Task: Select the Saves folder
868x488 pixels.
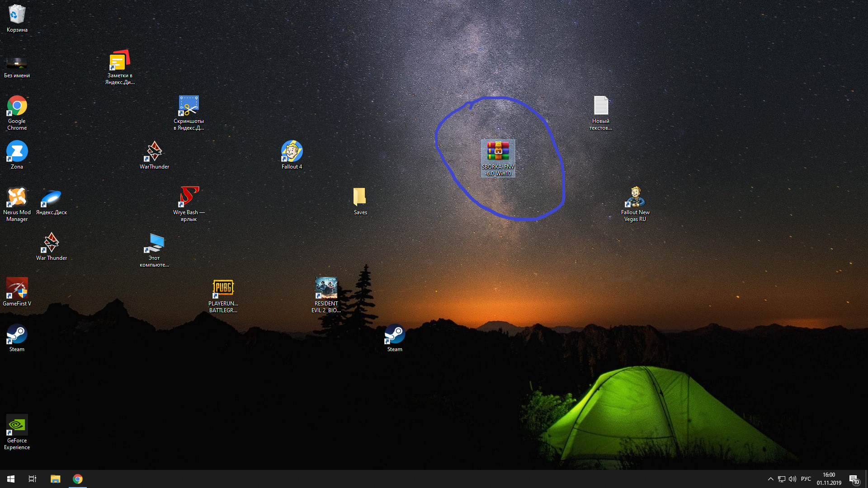Action: 360,197
